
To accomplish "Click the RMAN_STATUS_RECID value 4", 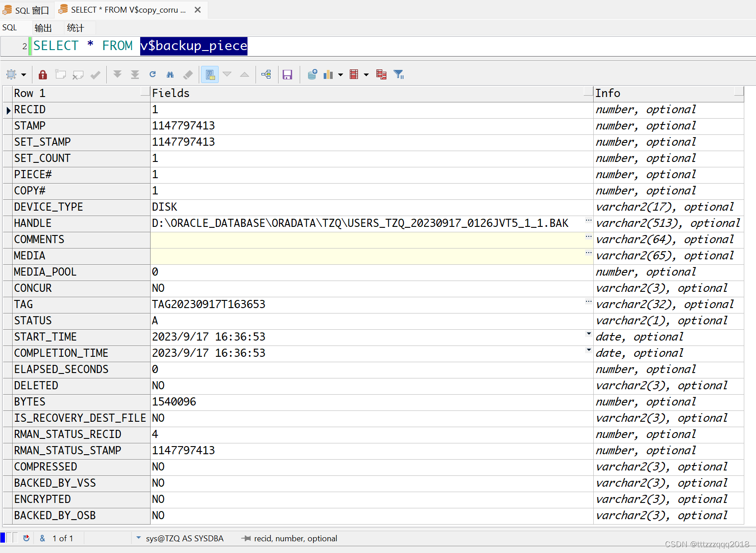I will pyautogui.click(x=155, y=434).
